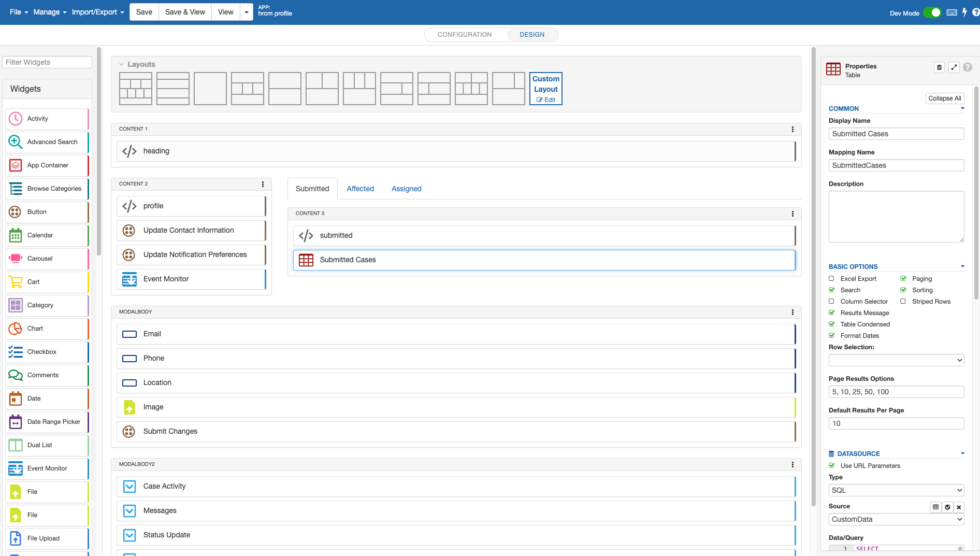Open the Row Selection dropdown
This screenshot has height=556, width=980.
[896, 360]
